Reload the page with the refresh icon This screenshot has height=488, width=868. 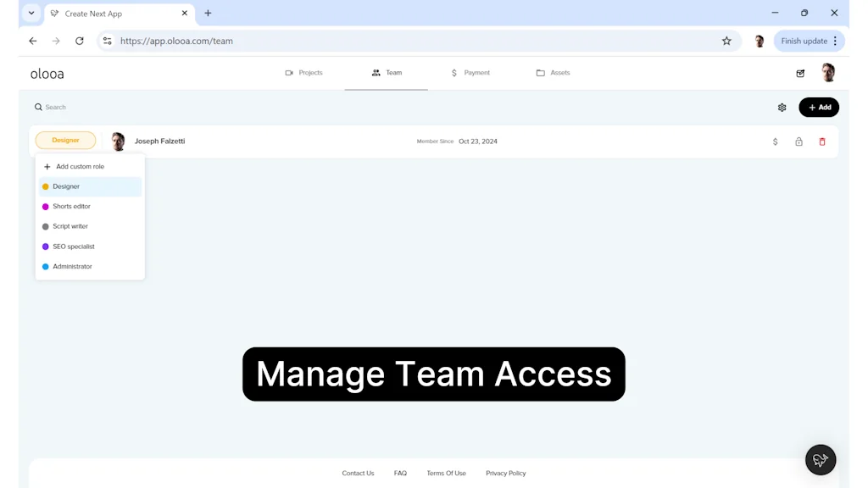pos(80,41)
